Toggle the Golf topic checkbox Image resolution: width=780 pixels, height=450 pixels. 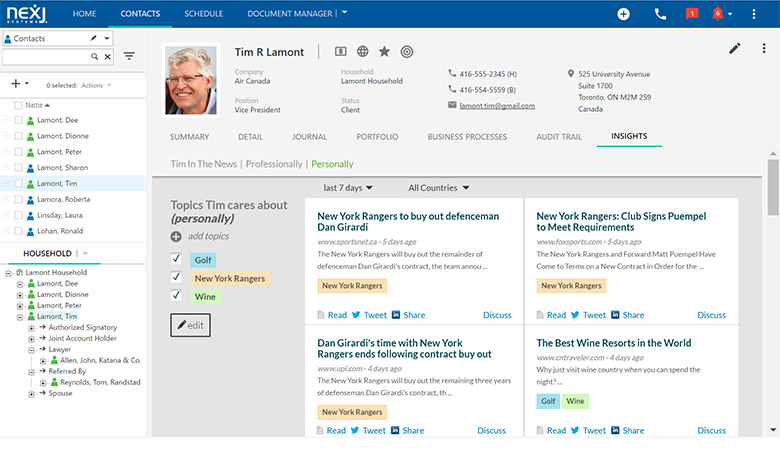pos(176,259)
